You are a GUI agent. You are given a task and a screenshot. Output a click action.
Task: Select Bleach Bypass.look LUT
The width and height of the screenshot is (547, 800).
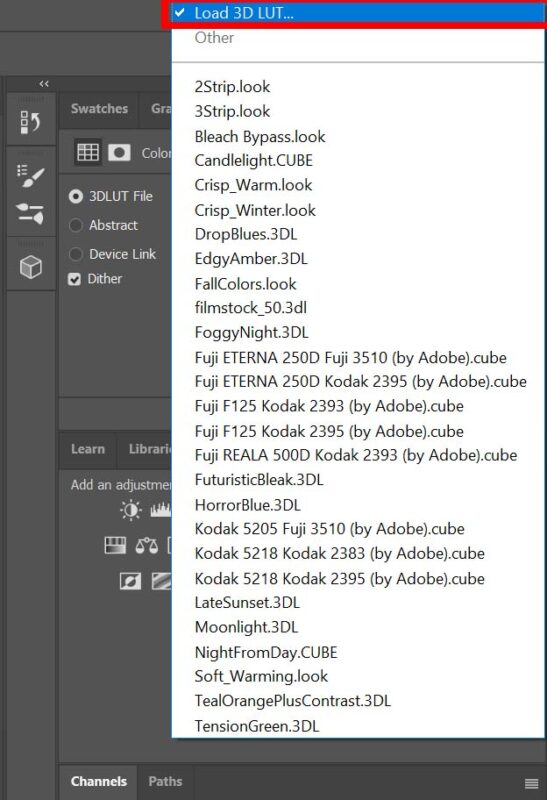[x=358, y=136]
